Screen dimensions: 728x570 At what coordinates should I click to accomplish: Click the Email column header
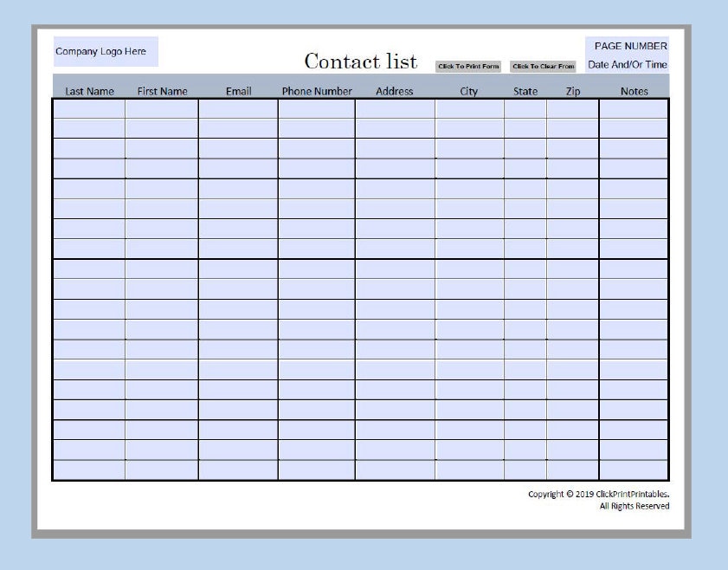coord(240,91)
